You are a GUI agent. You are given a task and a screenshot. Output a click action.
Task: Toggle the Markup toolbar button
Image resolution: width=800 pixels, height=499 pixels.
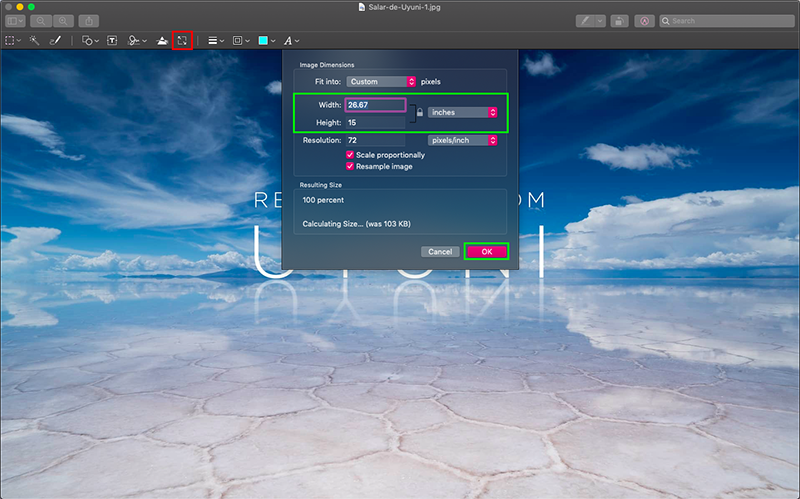click(x=644, y=21)
